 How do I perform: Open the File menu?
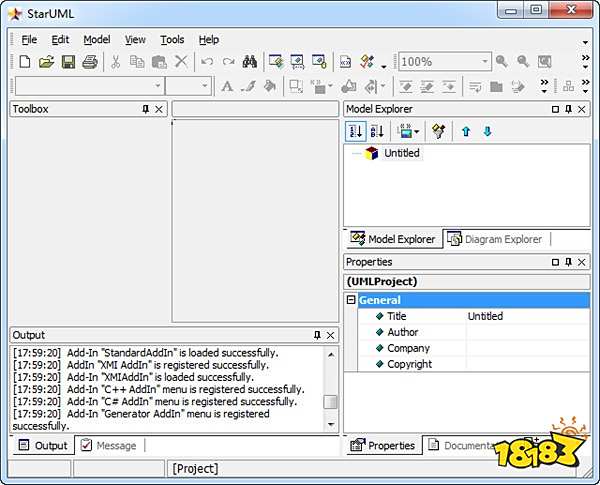29,40
